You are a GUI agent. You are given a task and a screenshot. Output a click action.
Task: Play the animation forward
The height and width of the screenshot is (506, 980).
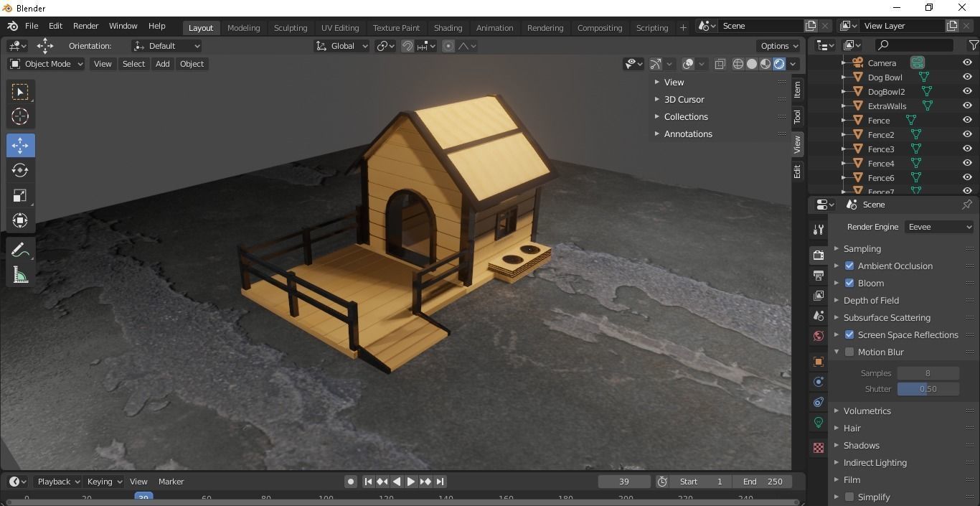411,482
